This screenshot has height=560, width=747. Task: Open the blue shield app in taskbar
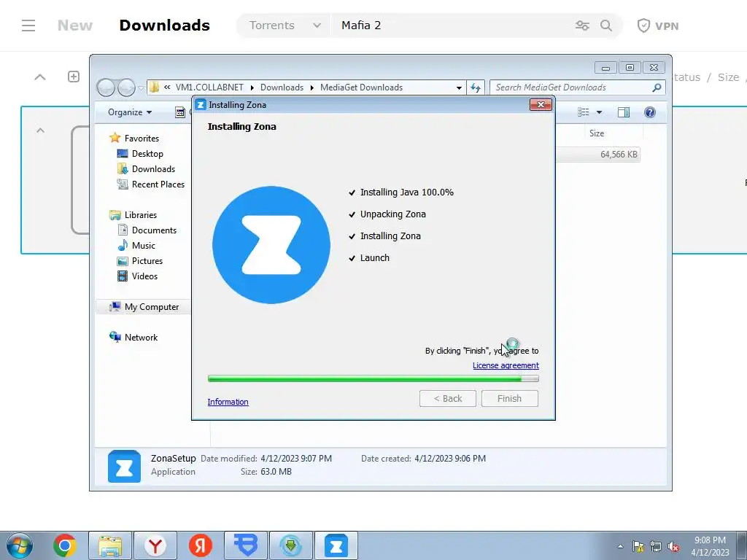click(246, 545)
